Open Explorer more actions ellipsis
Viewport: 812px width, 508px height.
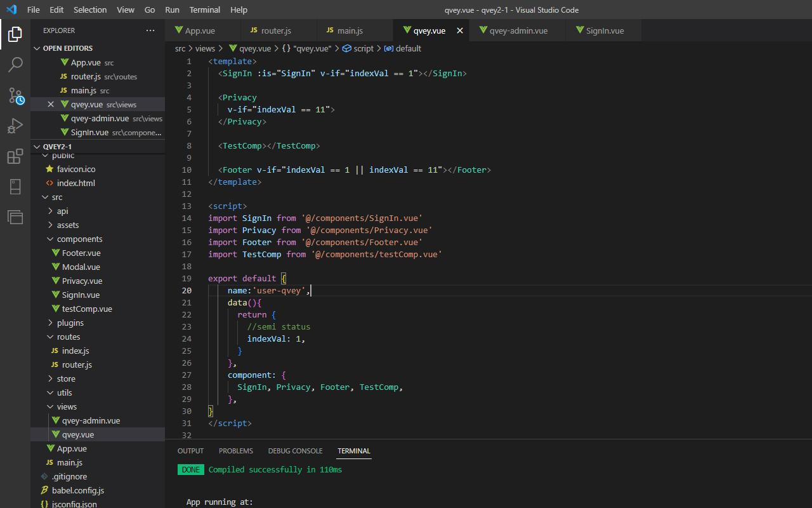pos(150,30)
